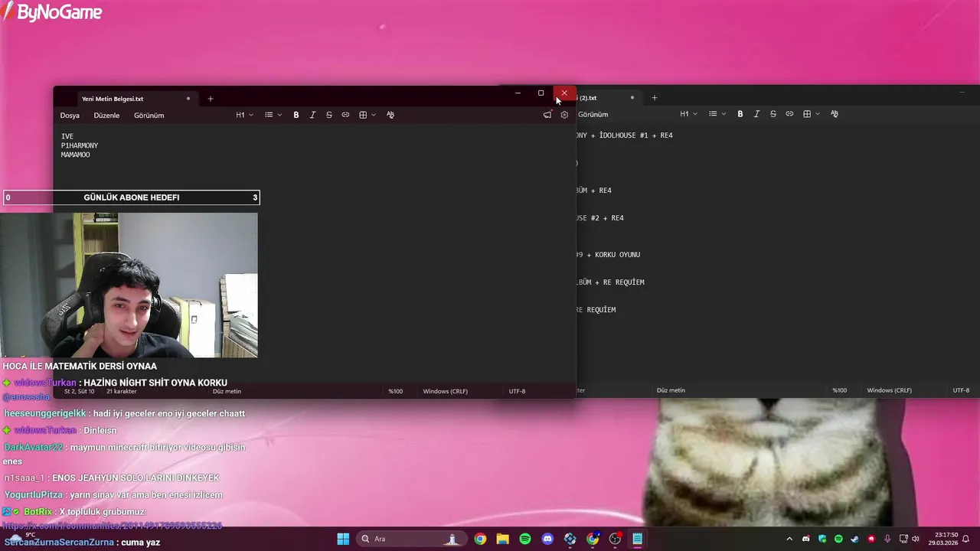Open the bullet list dropdown in back Notepad
The image size is (980, 551).
click(717, 114)
